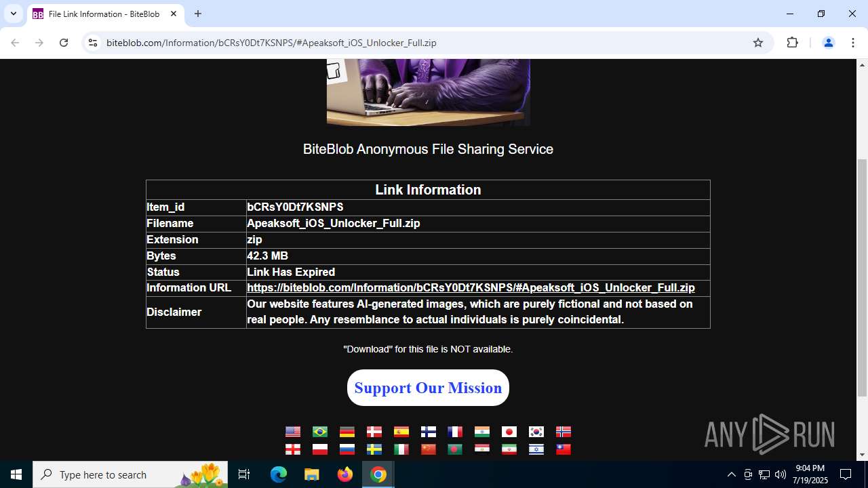The image size is (868, 488).
Task: Select the United States flag language
Action: point(293,432)
